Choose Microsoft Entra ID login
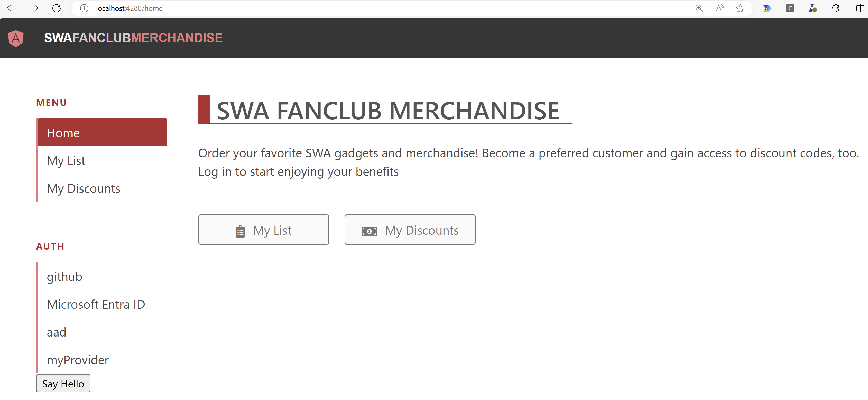 (96, 304)
